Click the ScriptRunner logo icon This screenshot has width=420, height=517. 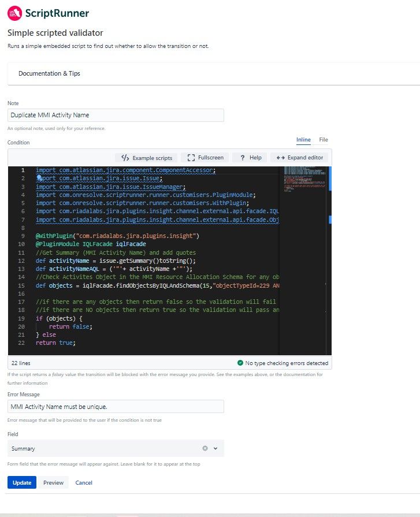pyautogui.click(x=14, y=13)
